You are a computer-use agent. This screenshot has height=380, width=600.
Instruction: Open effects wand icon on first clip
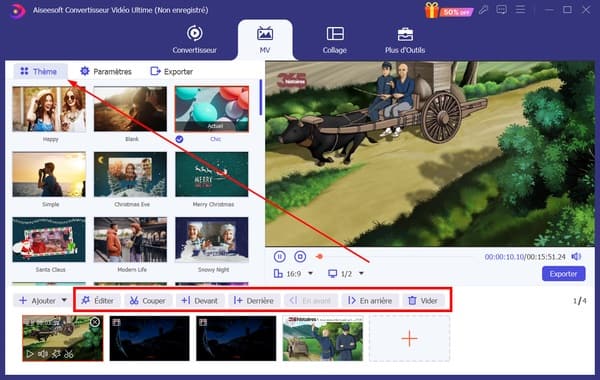56,354
